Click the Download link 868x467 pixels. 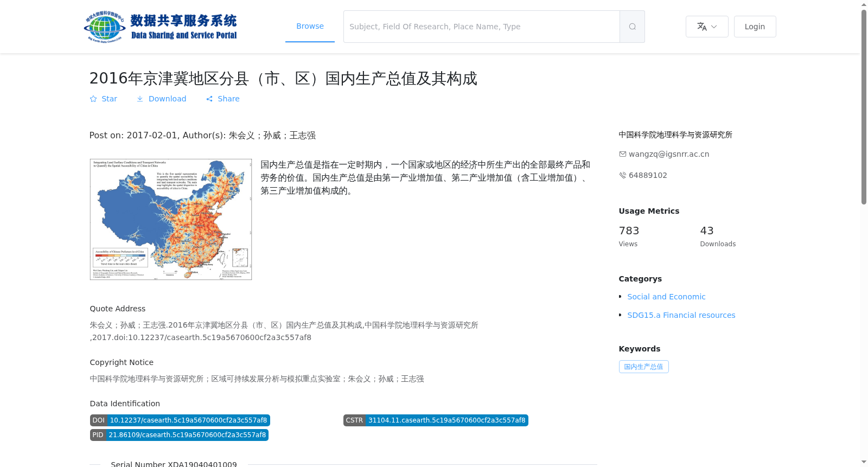coord(161,99)
